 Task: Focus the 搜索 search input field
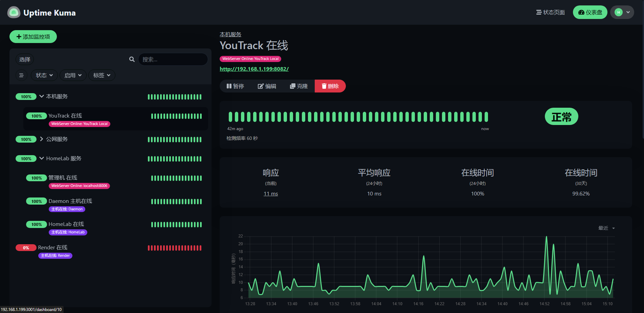[173, 59]
